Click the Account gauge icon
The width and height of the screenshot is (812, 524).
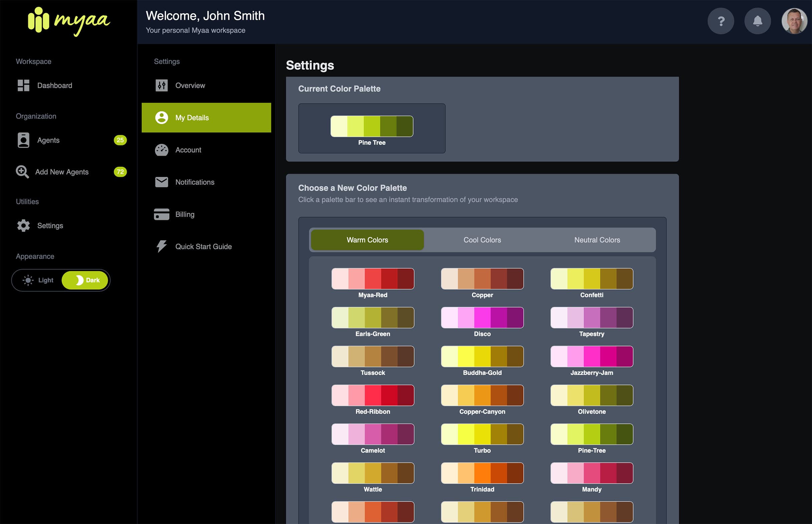[162, 150]
